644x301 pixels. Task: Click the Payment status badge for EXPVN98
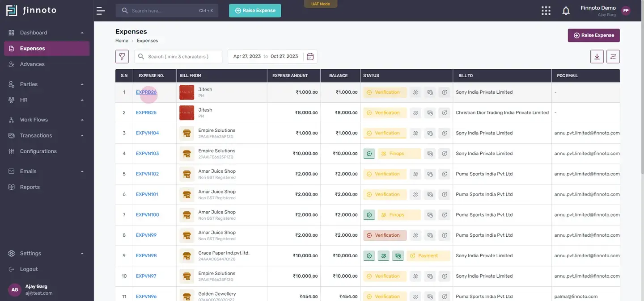click(428, 256)
